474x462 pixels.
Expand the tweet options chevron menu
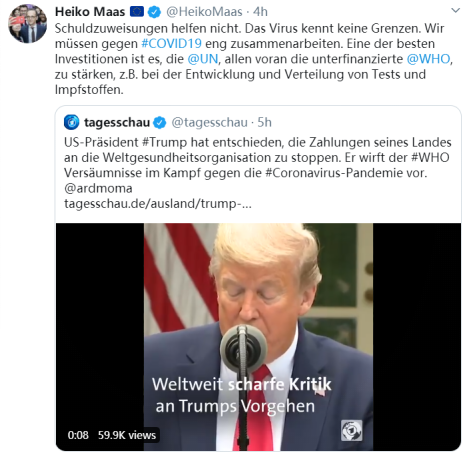coord(455,11)
